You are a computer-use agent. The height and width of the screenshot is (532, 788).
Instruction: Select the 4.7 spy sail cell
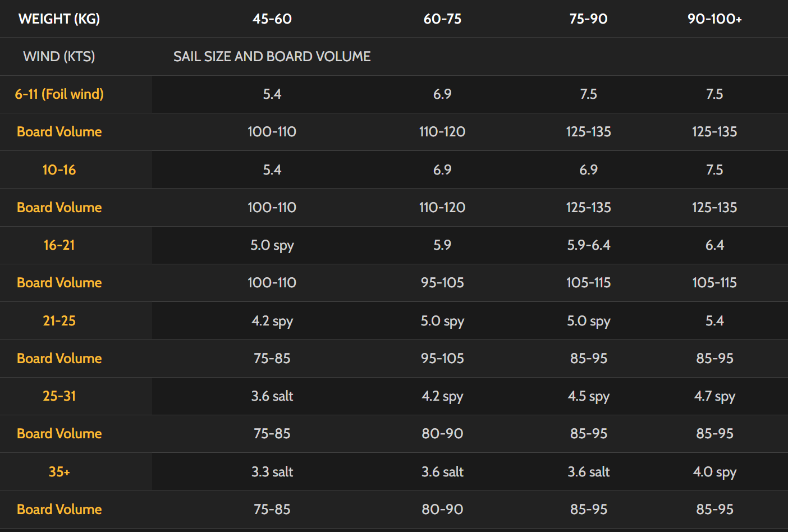(714, 396)
